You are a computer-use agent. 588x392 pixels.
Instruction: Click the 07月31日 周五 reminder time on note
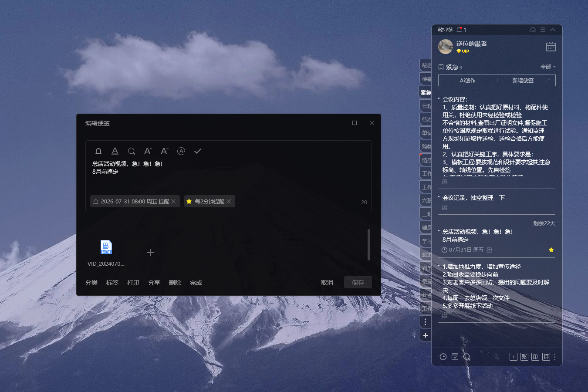463,250
